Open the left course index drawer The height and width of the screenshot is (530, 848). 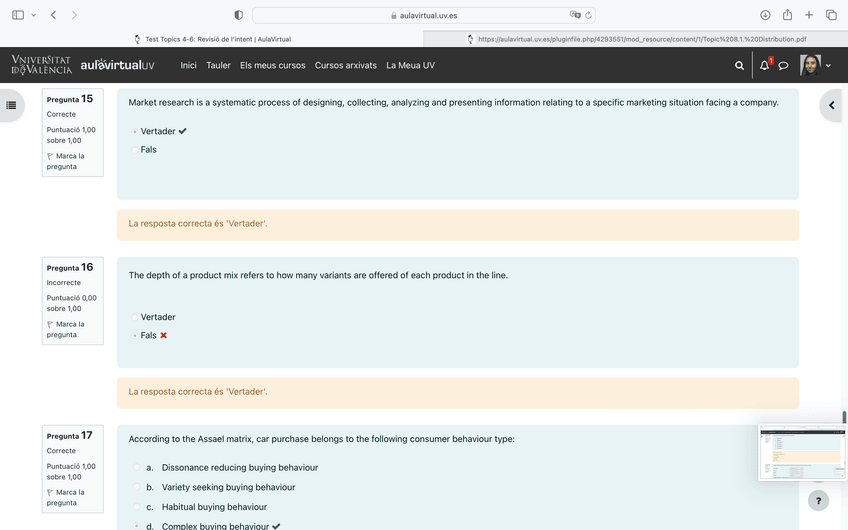click(11, 105)
